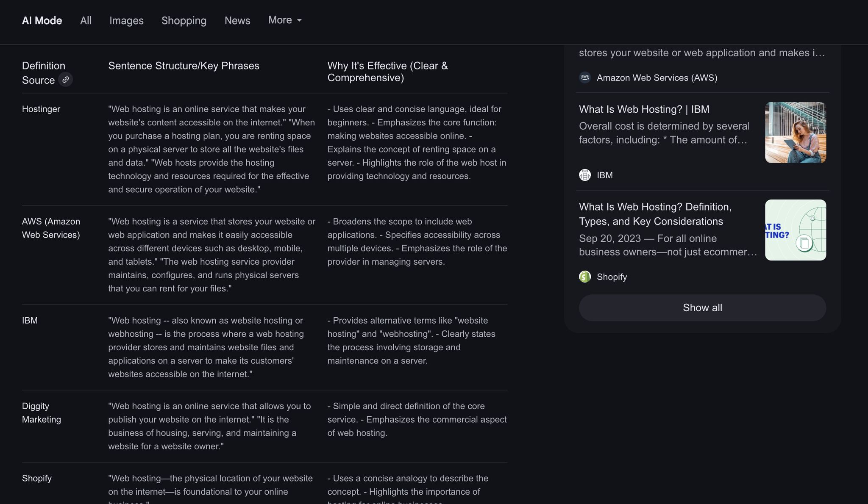Viewport: 868px width, 504px height.
Task: Open the IBM article thumbnail of woman
Action: point(796,133)
